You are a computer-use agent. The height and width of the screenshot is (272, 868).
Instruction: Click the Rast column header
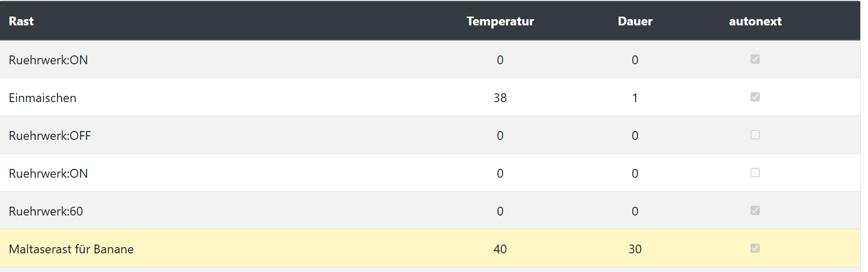(x=21, y=21)
